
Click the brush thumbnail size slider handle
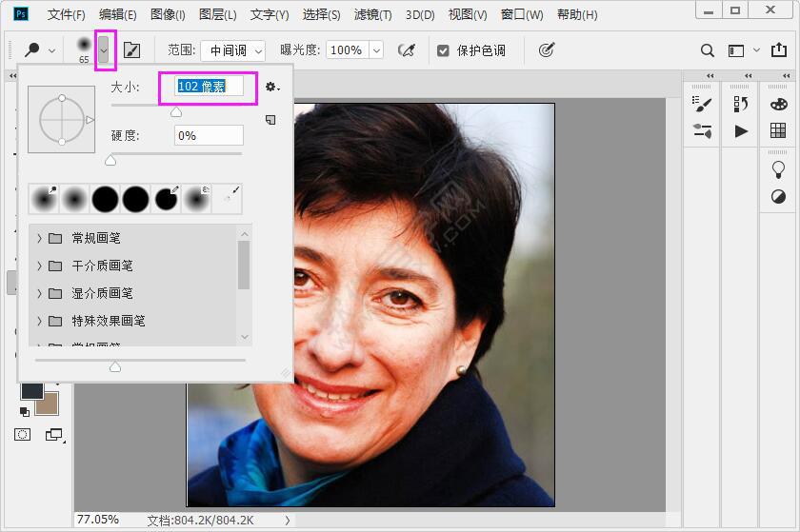point(115,366)
